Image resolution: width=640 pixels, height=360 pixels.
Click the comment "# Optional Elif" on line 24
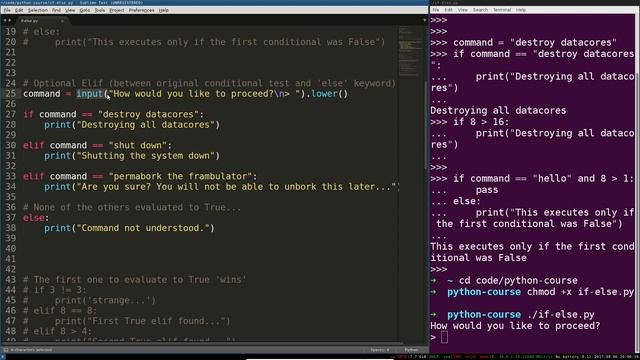(63, 83)
